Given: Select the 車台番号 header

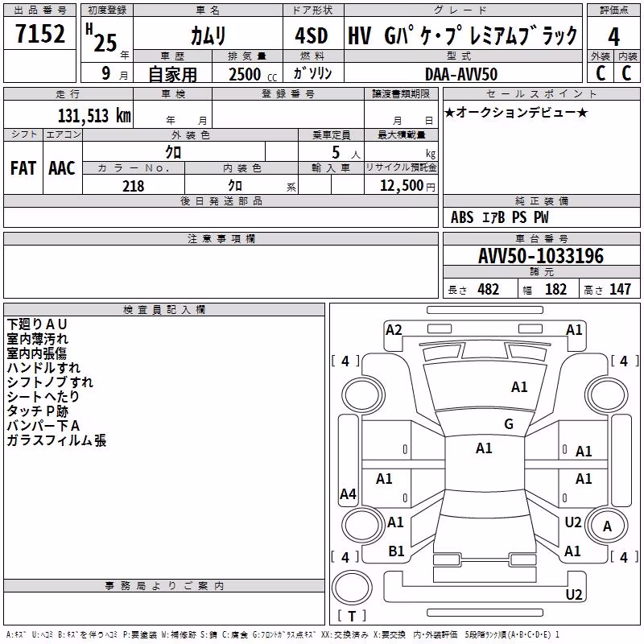Looking at the screenshot, I should point(541,238).
